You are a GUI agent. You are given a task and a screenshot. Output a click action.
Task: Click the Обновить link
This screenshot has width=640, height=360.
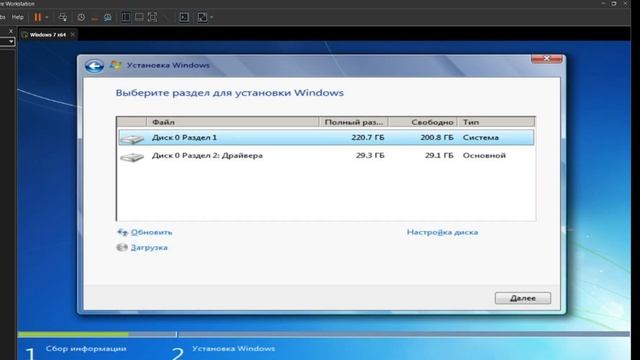151,232
